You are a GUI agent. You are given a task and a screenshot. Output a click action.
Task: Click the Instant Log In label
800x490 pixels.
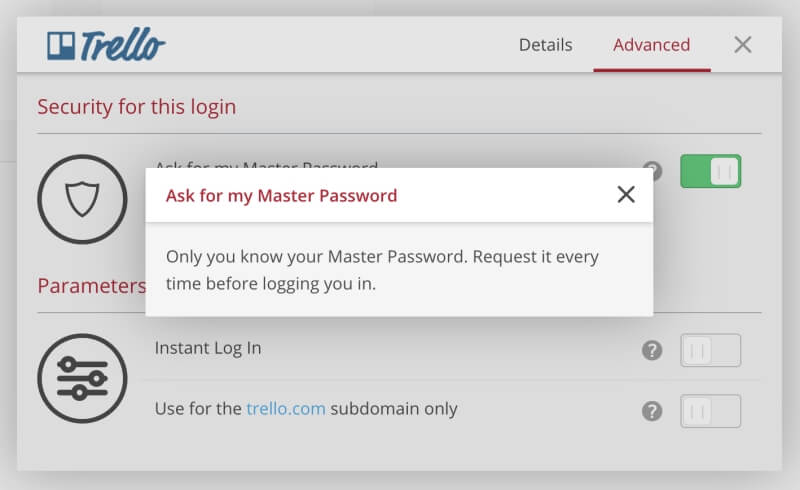point(208,348)
